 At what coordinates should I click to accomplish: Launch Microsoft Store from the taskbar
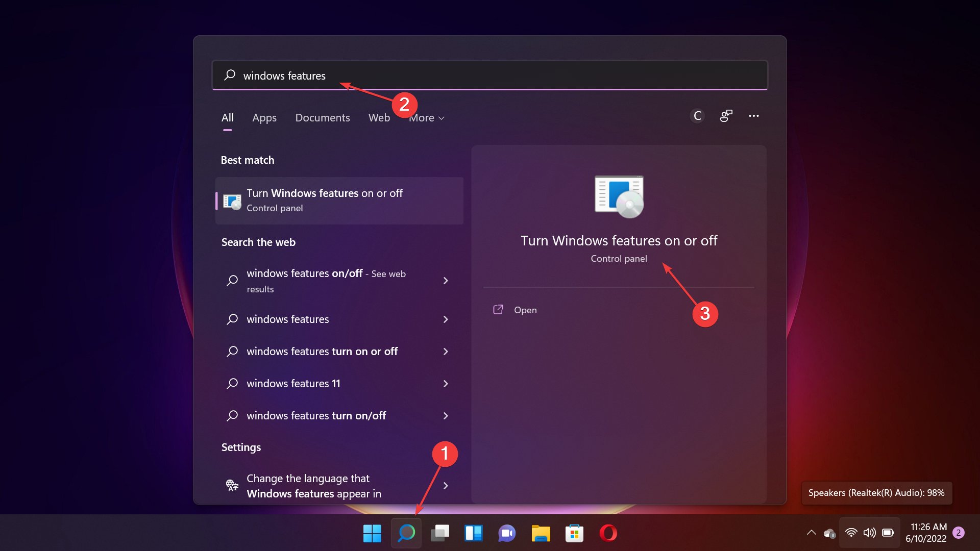[x=574, y=533]
